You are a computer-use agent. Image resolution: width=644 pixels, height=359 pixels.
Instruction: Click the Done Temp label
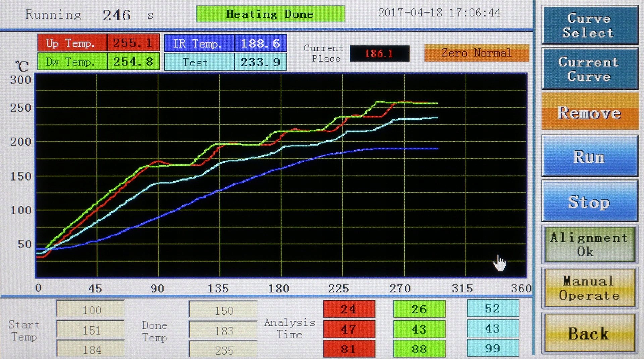click(155, 331)
